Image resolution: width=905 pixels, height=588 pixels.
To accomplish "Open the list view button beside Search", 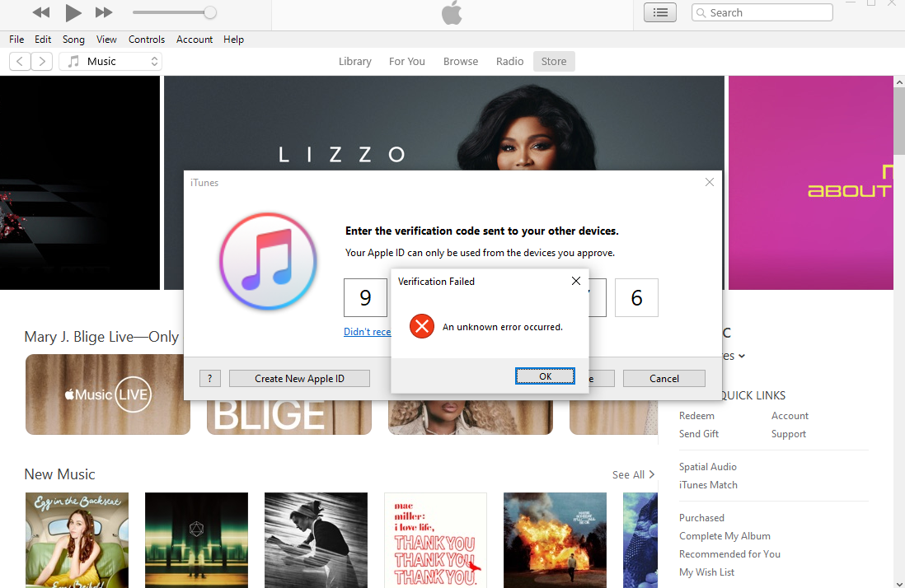I will tap(659, 12).
